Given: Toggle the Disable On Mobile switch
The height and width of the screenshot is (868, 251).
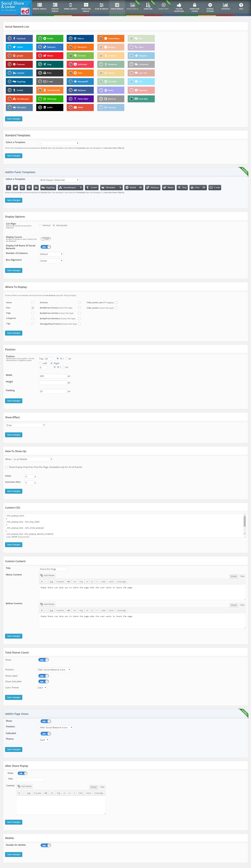Looking at the screenshot, I should pyautogui.click(x=46, y=845).
